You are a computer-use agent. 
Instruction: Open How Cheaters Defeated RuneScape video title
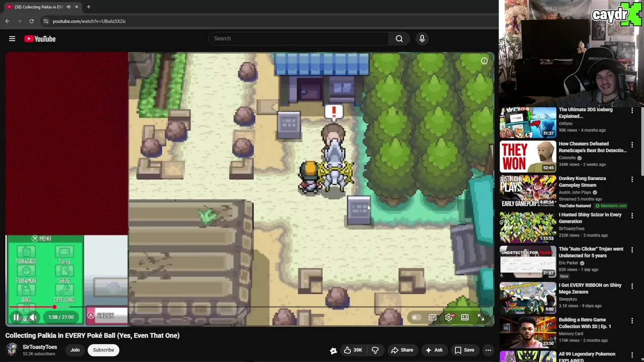(x=593, y=147)
